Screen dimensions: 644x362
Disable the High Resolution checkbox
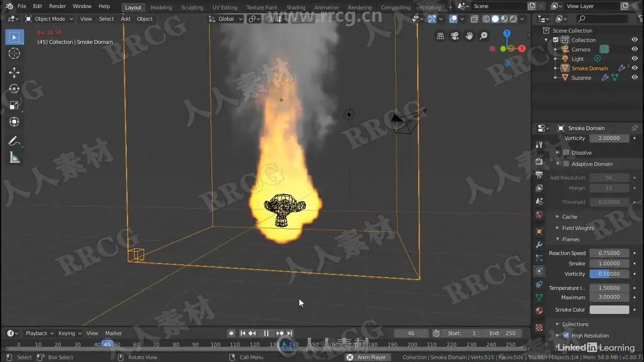pos(566,335)
